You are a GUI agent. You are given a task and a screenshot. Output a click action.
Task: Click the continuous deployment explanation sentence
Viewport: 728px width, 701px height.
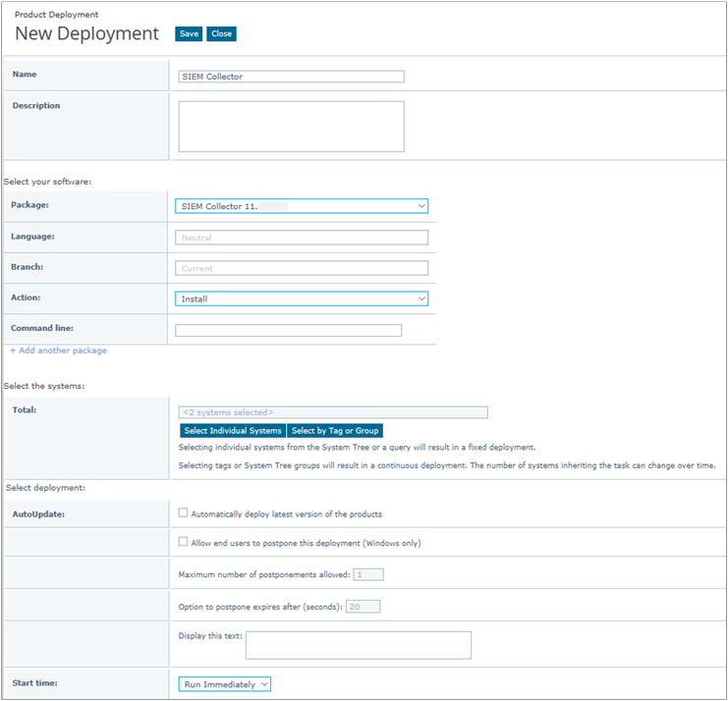[x=447, y=465]
